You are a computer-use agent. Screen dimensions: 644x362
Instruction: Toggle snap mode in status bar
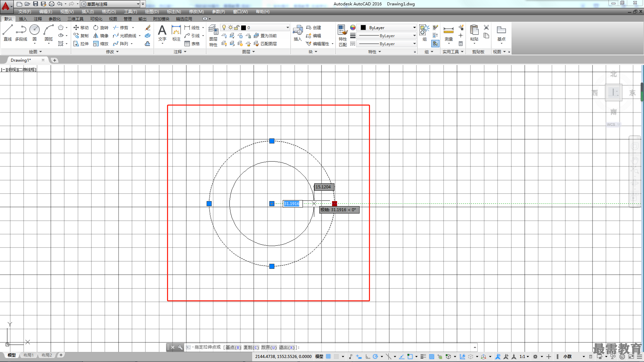coord(336,356)
